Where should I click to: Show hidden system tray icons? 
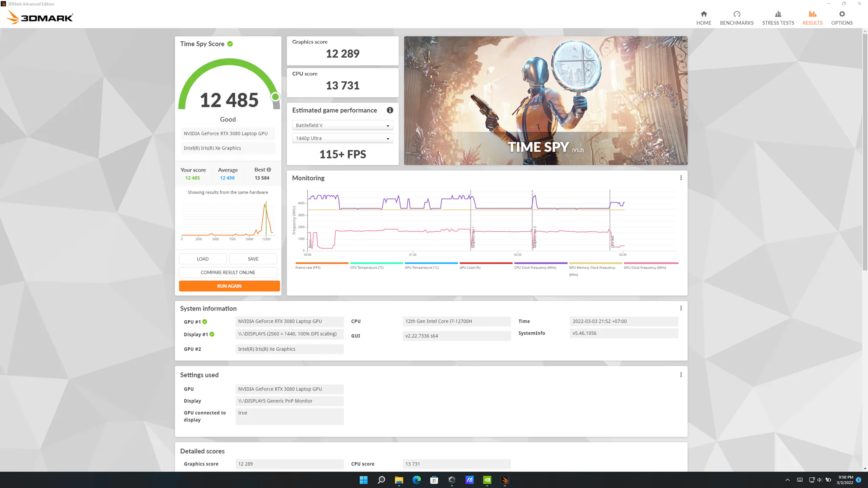coord(787,480)
